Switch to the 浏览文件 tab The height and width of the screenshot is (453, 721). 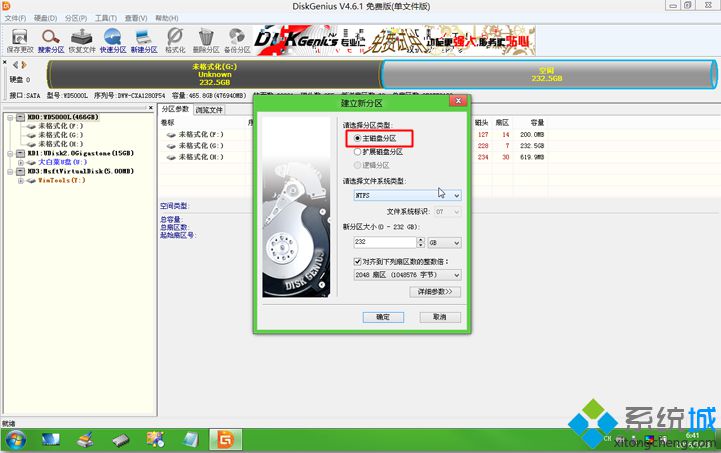click(208, 110)
